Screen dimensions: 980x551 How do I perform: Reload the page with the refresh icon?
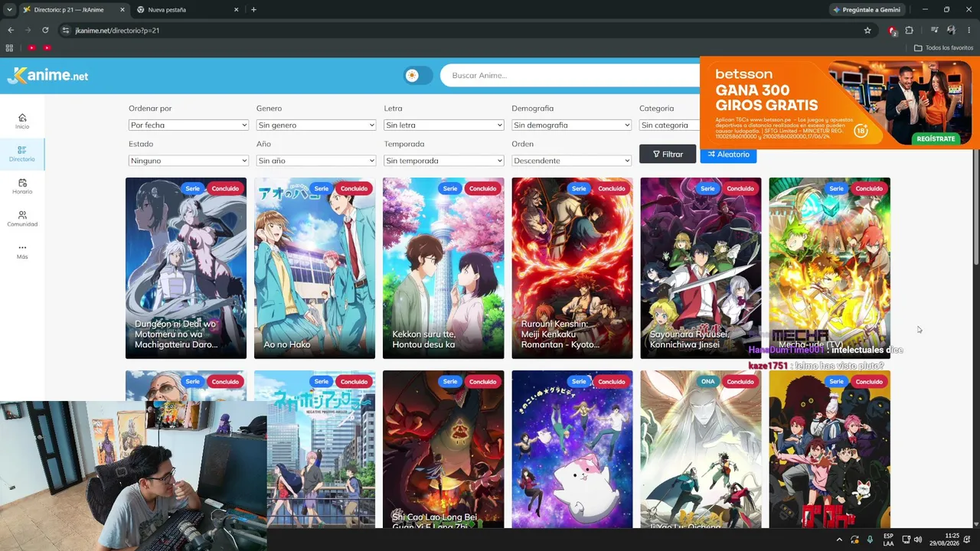tap(45, 31)
